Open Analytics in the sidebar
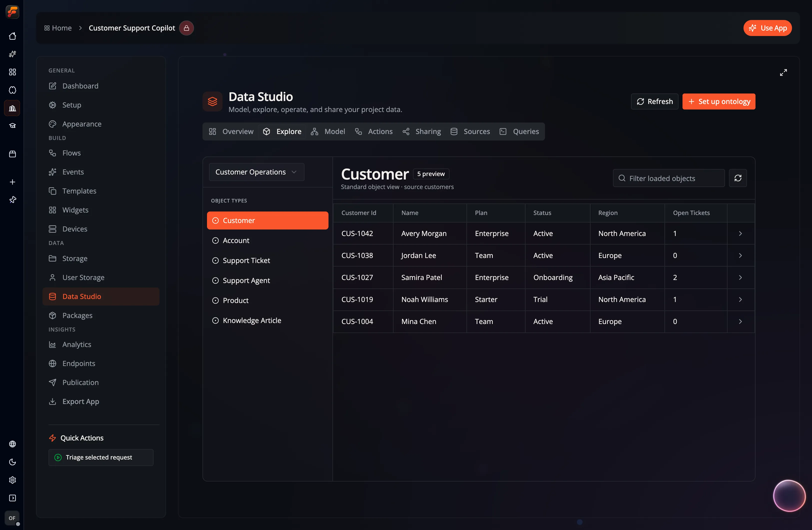Viewport: 812px width, 530px height. [x=101, y=345]
